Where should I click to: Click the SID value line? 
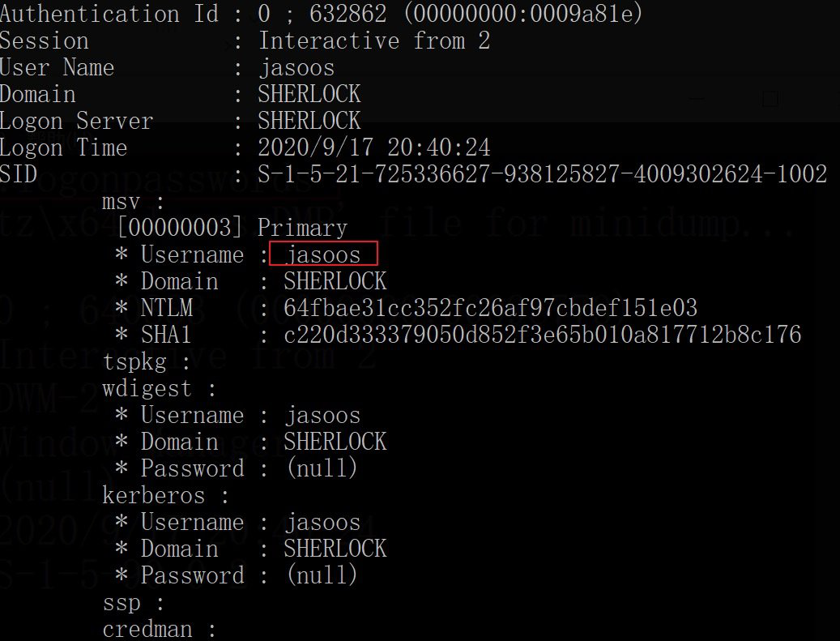pyautogui.click(x=542, y=174)
